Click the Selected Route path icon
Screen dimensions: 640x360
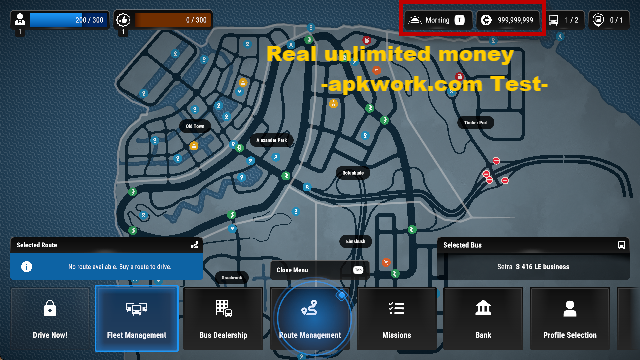point(195,244)
